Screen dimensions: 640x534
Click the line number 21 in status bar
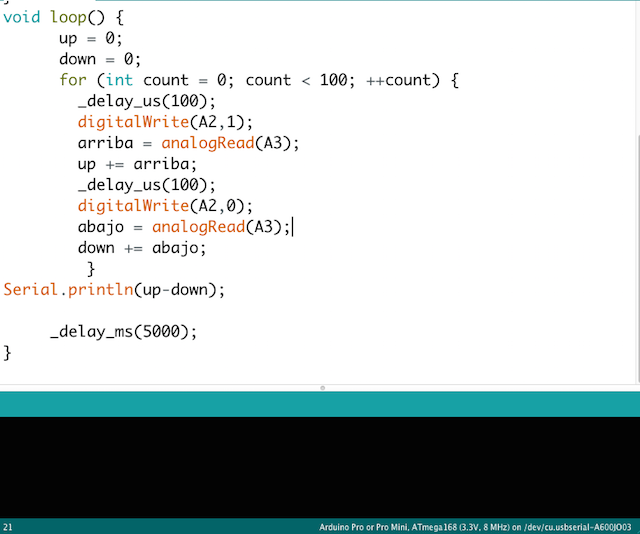pyautogui.click(x=8, y=527)
